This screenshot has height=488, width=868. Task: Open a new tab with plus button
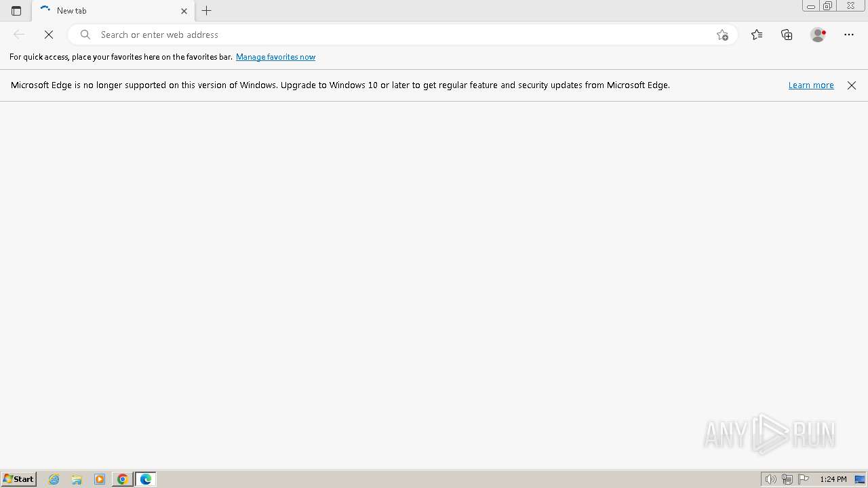click(207, 11)
